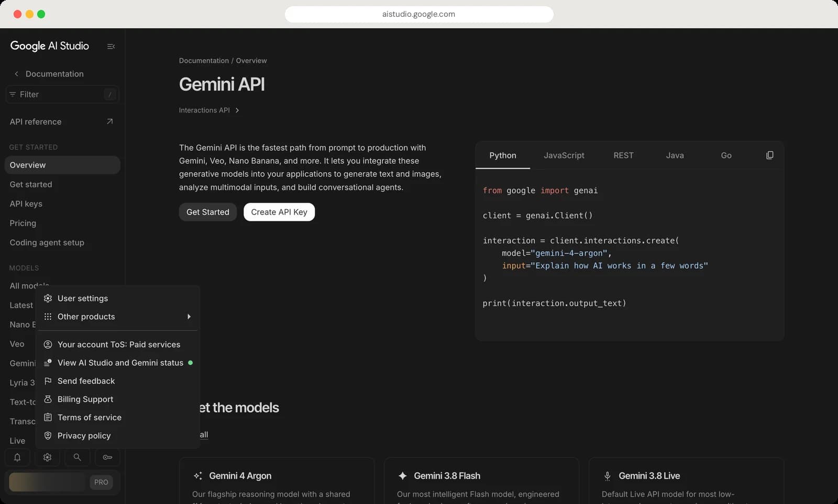Click the Create API Key button
The image size is (838, 504).
(x=279, y=212)
